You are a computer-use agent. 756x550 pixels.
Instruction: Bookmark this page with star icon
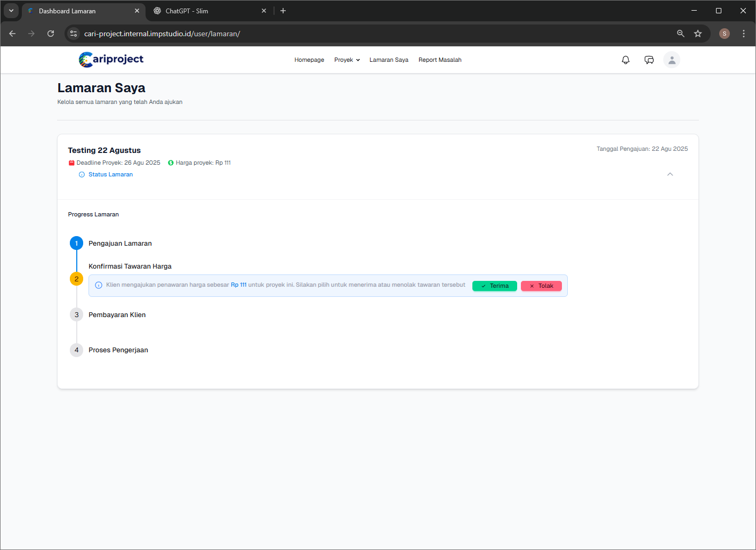[698, 34]
